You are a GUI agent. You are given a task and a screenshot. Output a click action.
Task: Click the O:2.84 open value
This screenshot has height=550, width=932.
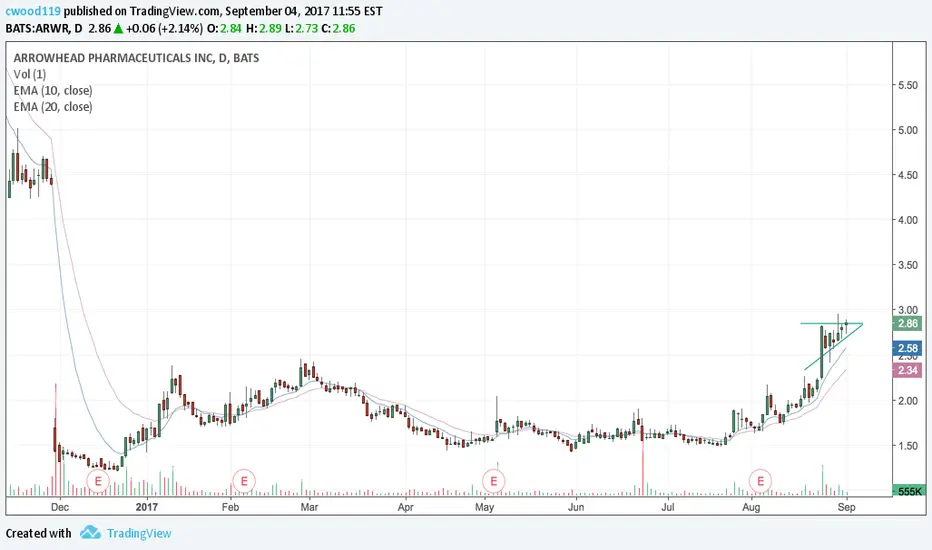225,28
